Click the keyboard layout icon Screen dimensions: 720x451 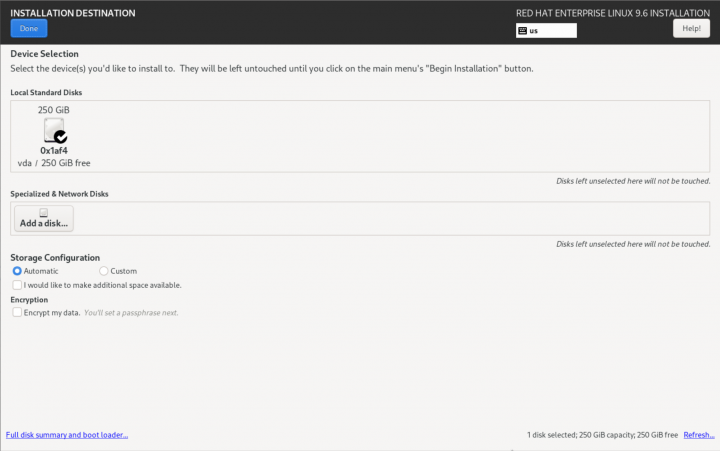[522, 31]
